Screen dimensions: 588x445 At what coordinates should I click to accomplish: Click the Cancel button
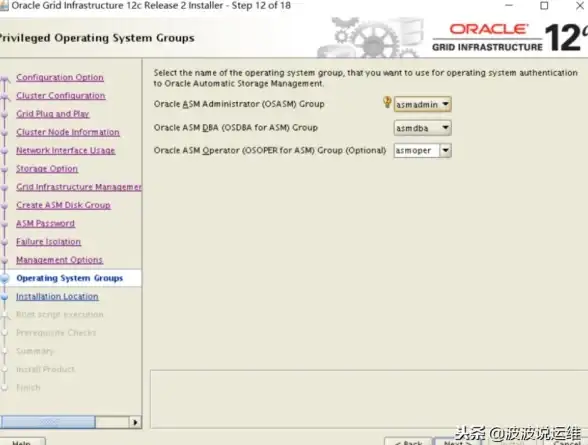pos(567,442)
